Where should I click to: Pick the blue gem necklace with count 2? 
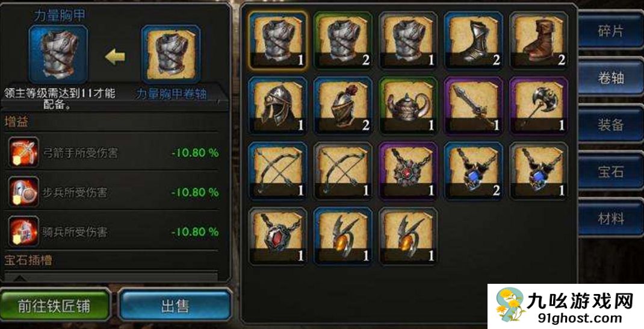[474, 171]
